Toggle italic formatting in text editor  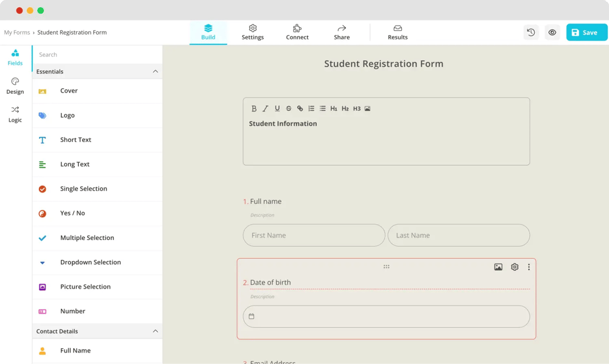(266, 109)
